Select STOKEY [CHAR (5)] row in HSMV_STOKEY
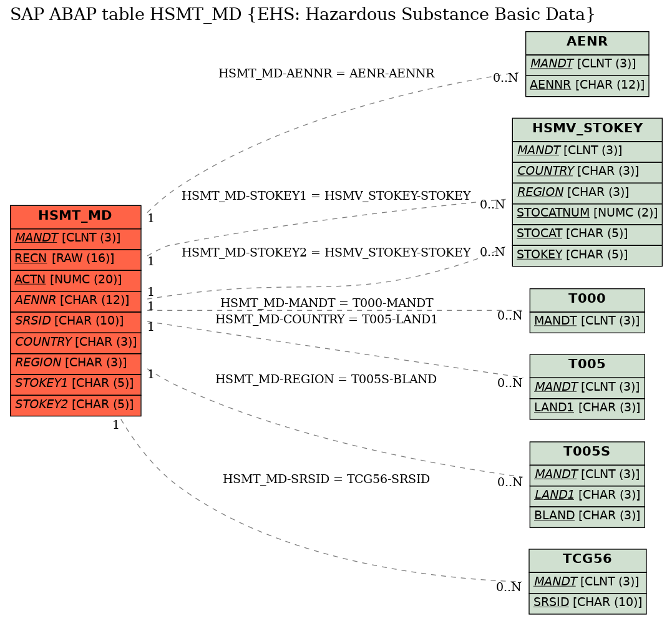This screenshot has height=621, width=672. [x=587, y=255]
